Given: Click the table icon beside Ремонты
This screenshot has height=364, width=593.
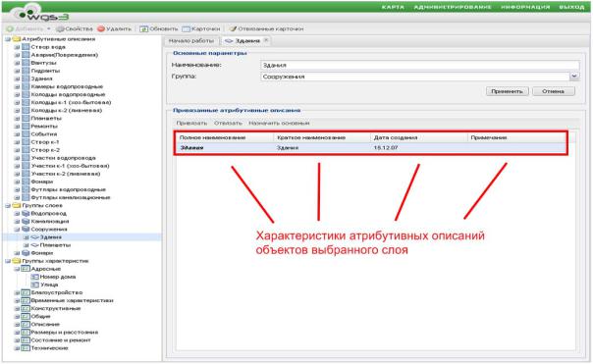Looking at the screenshot, I should click(x=26, y=127).
